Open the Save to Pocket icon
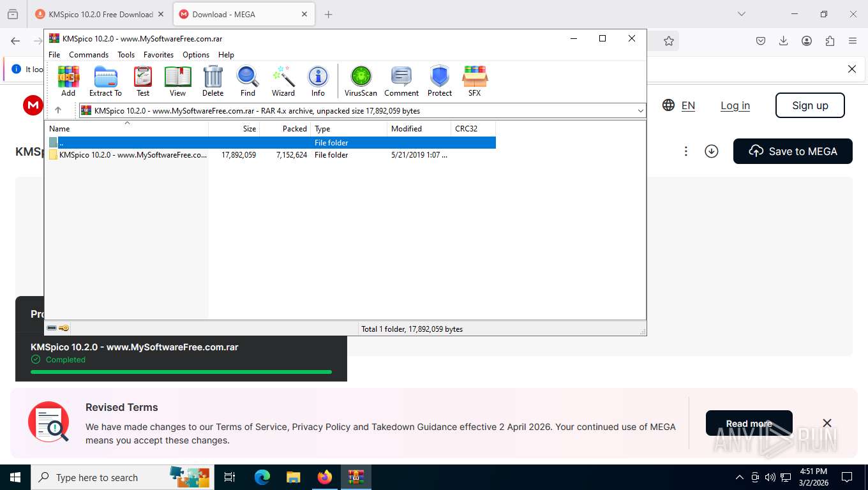 pyautogui.click(x=761, y=41)
